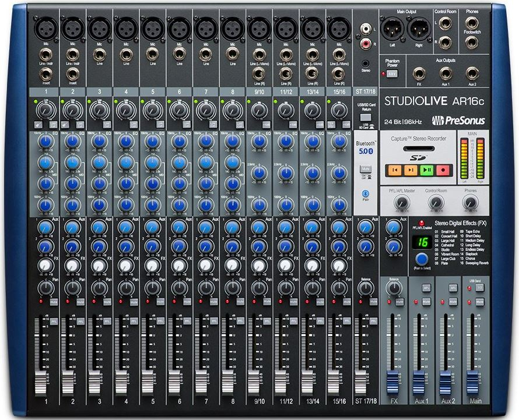Push the blue FX preset select knob

(x=422, y=259)
